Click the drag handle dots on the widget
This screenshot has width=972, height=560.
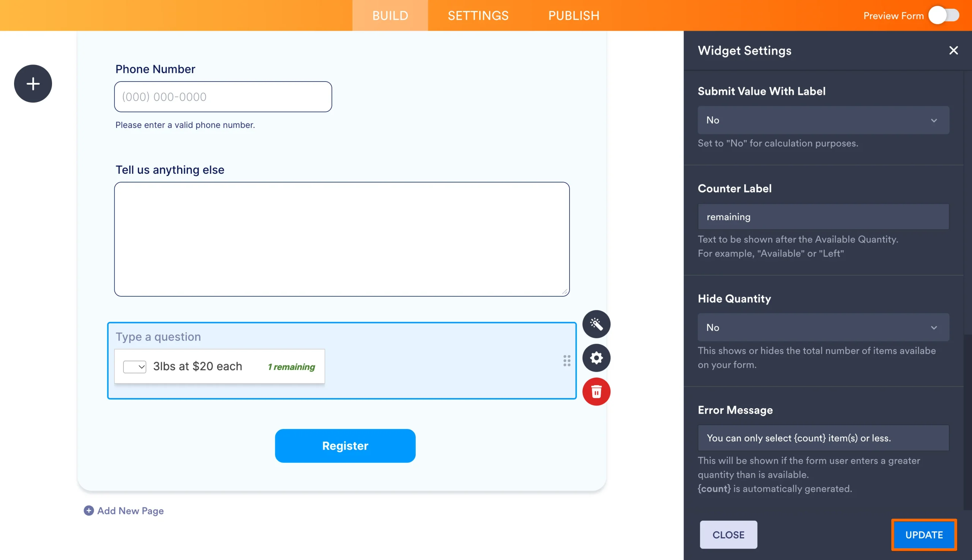tap(567, 361)
